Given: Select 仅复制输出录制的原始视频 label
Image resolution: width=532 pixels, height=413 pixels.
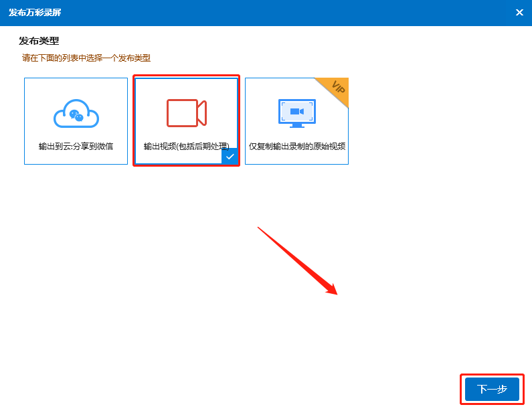Looking at the screenshot, I should [297, 147].
